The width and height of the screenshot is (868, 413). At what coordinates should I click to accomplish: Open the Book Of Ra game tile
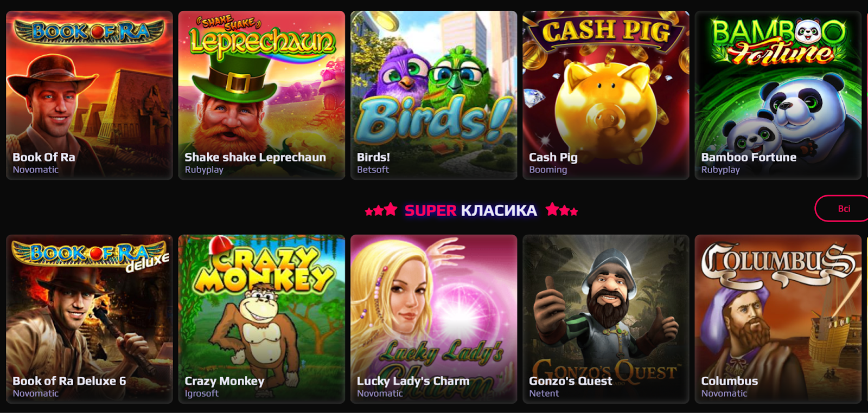[90, 95]
